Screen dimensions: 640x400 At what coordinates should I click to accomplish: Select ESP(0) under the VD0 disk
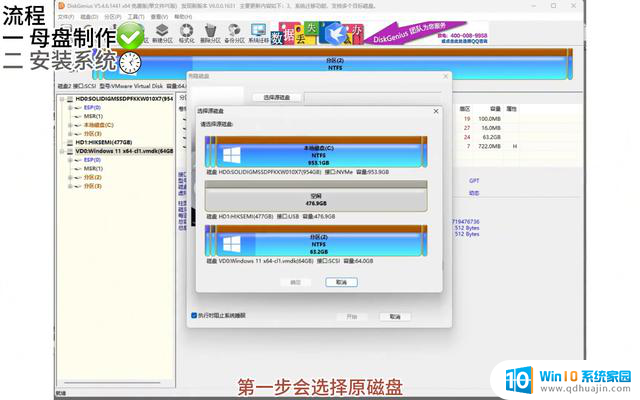click(92, 160)
